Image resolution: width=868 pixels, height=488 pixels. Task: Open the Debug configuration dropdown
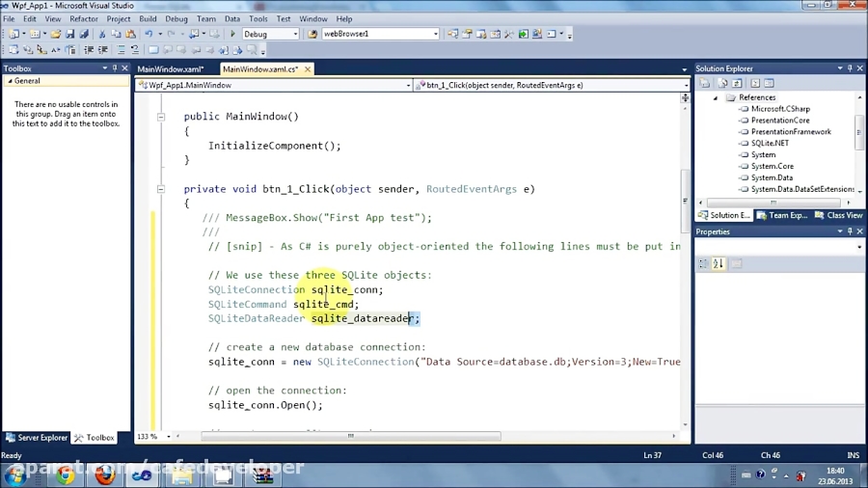coord(295,34)
